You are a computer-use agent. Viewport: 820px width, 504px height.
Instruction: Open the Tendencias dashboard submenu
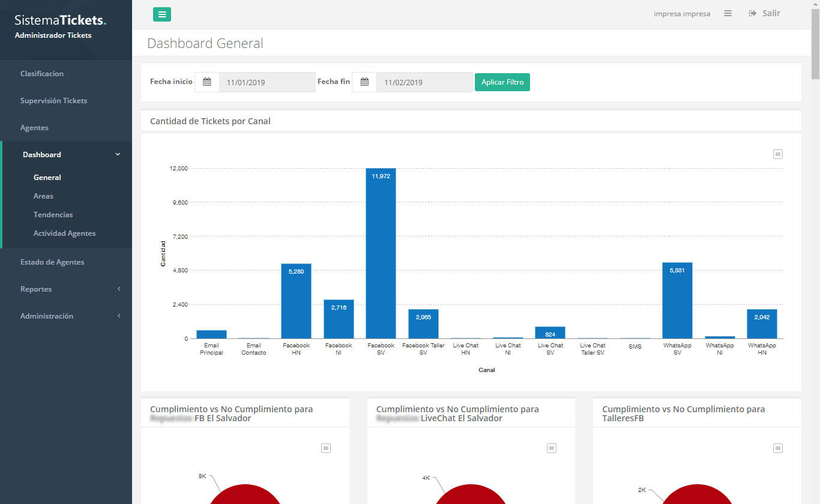click(53, 214)
